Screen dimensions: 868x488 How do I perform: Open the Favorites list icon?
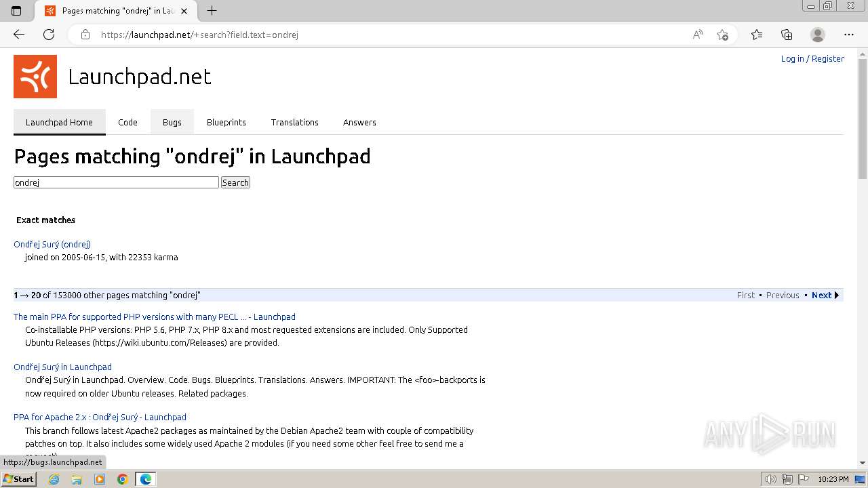(x=757, y=35)
